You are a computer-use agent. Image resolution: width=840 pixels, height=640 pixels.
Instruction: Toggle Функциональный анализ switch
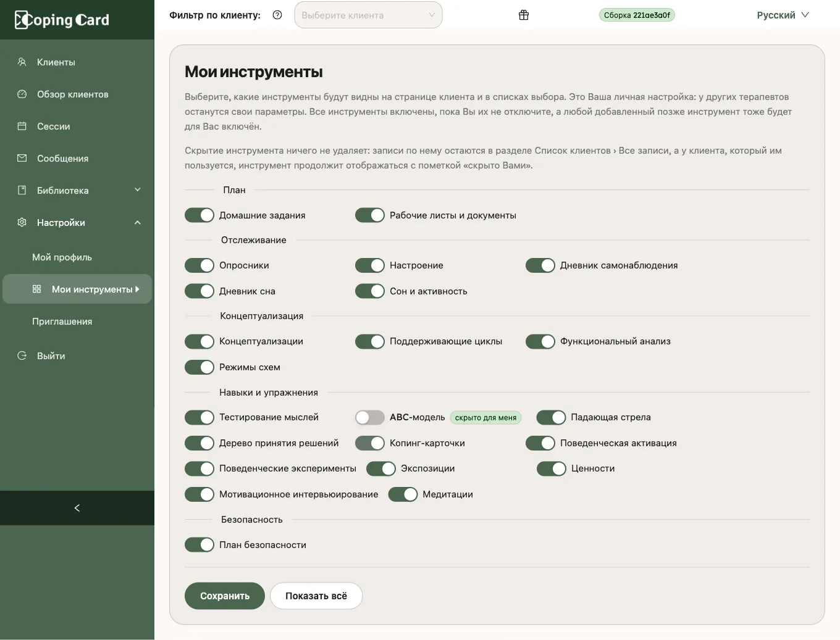[x=540, y=341]
